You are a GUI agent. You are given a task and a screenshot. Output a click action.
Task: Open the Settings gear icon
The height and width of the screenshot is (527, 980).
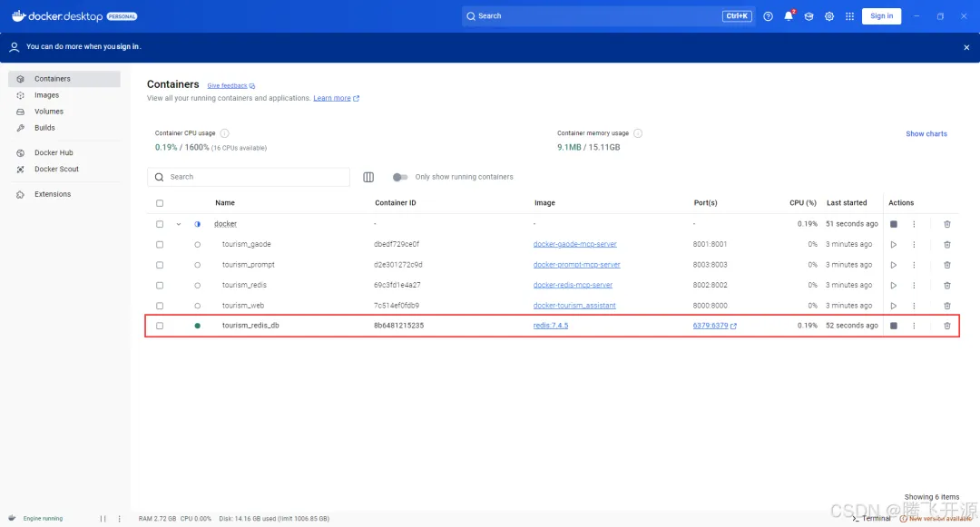(829, 16)
